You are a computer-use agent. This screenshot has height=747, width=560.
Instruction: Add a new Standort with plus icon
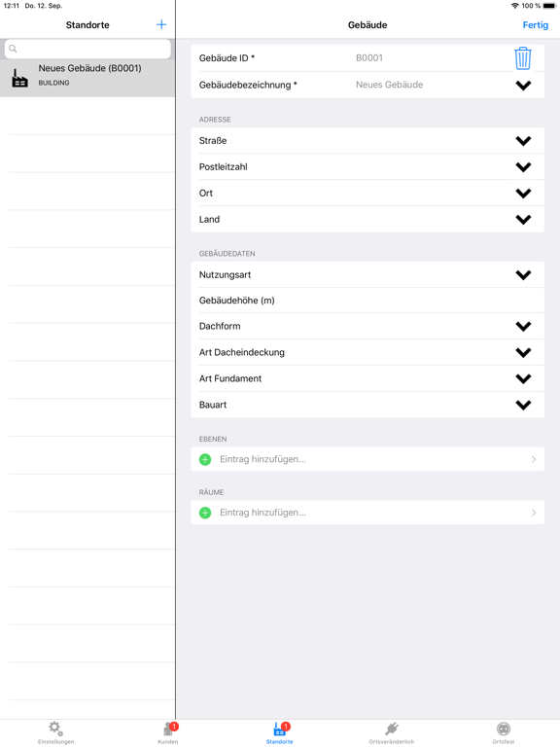(x=161, y=24)
